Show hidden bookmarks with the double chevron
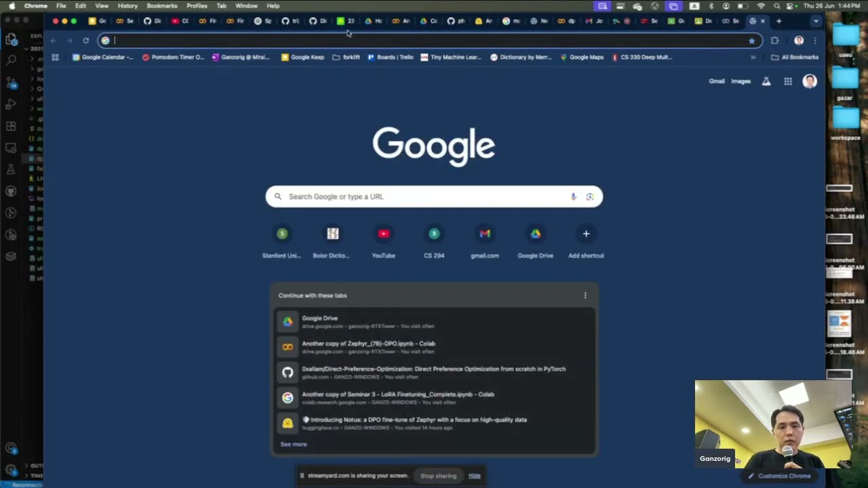 pyautogui.click(x=753, y=57)
